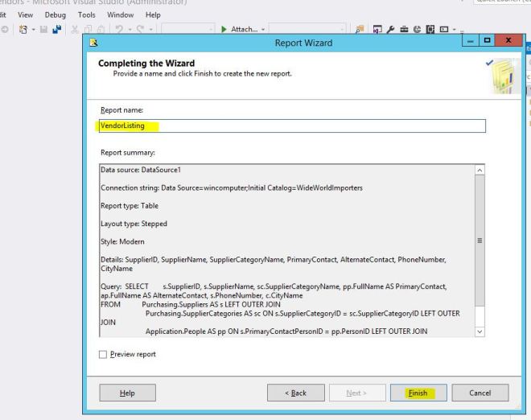Expand the Attach dropdown arrow
The height and width of the screenshot is (420, 531).
(x=264, y=29)
